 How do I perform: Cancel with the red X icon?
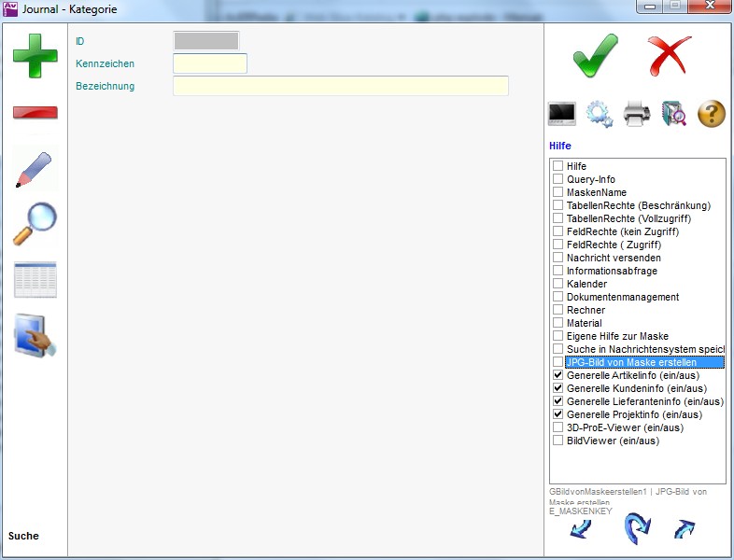tap(670, 55)
